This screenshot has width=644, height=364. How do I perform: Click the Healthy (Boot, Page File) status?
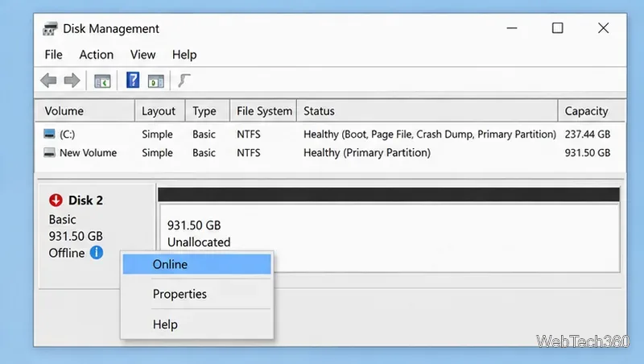click(430, 134)
